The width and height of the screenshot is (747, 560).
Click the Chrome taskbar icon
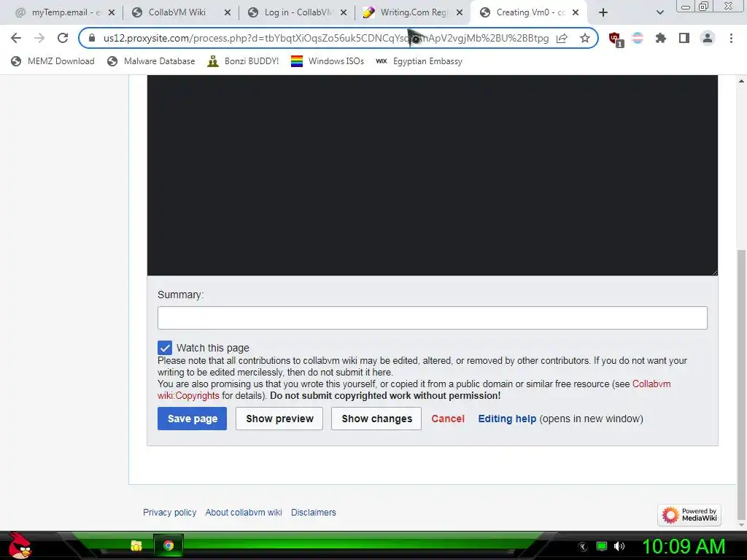[169, 545]
